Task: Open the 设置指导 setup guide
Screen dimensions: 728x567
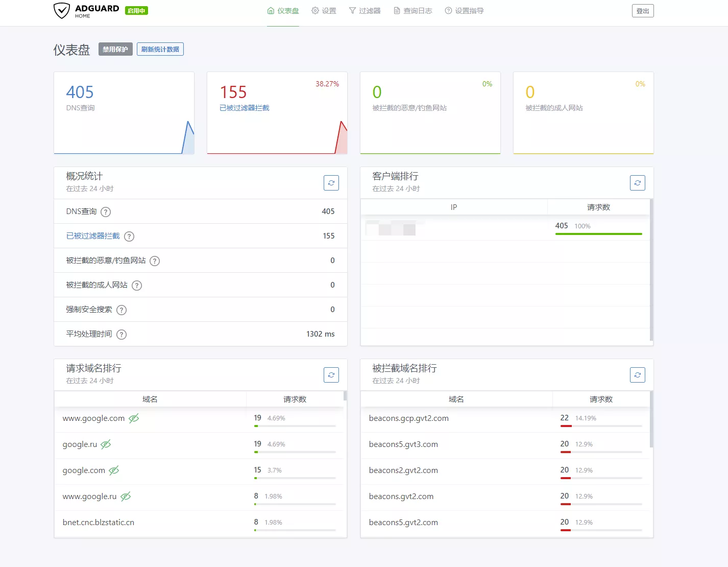Action: (x=465, y=11)
